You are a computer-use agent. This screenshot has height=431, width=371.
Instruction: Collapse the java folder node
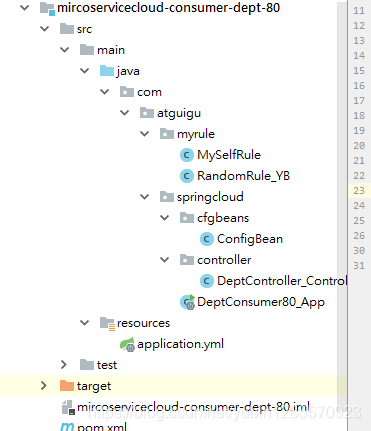point(85,71)
